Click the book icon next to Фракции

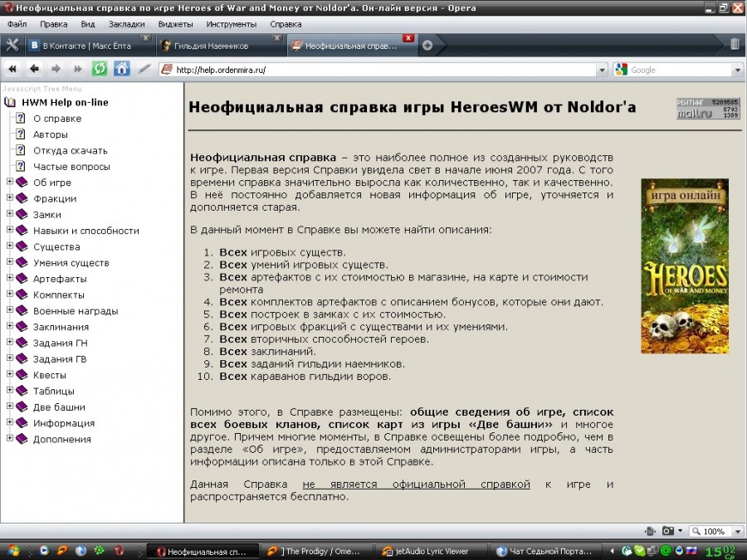[x=22, y=198]
